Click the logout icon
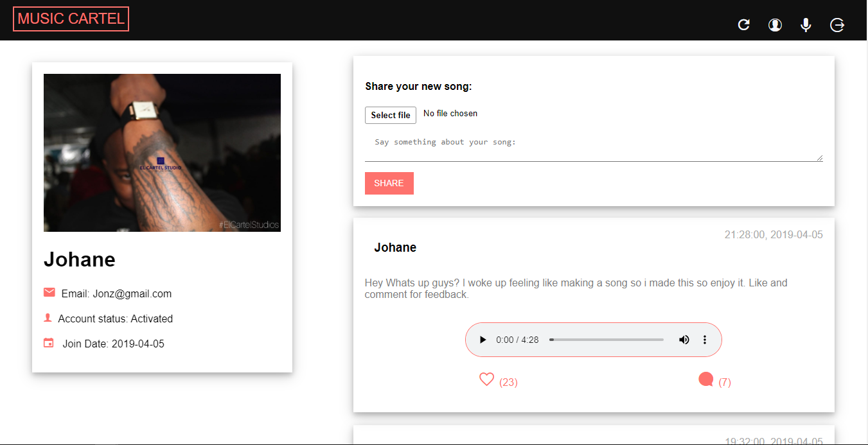This screenshot has width=868, height=445. 837,25
